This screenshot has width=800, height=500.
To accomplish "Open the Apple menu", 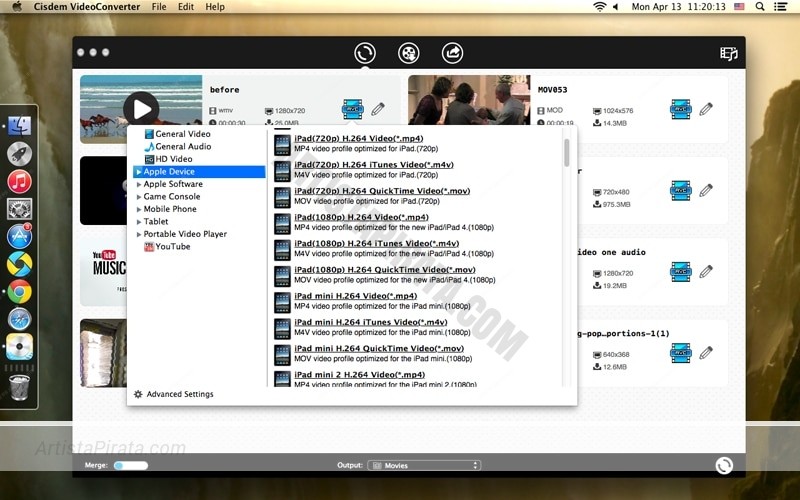I will click(x=17, y=7).
